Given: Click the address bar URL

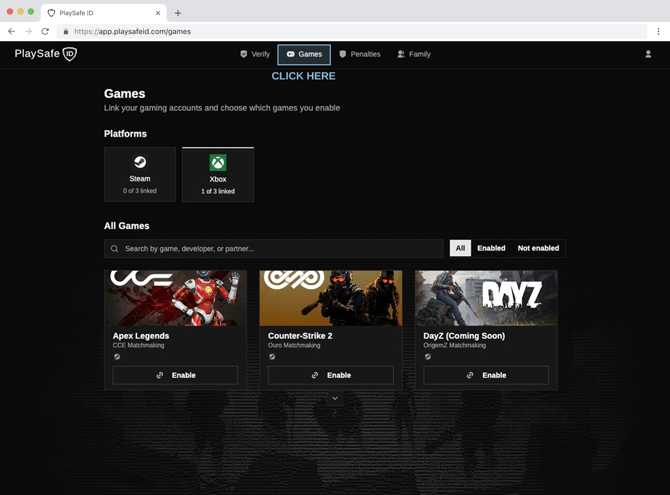Looking at the screenshot, I should pyautogui.click(x=132, y=31).
